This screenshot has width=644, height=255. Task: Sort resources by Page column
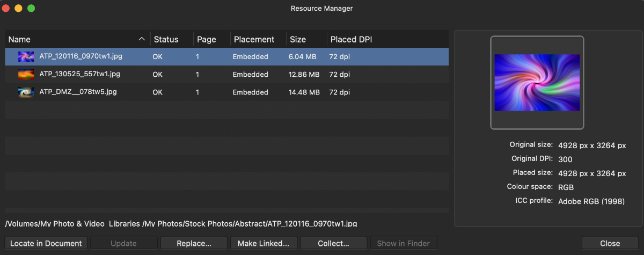[207, 39]
